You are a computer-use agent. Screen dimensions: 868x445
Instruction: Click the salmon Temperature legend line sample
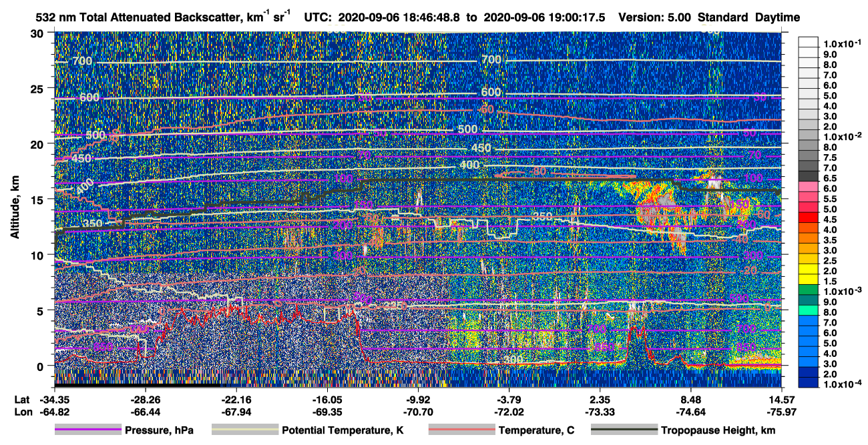point(461,430)
